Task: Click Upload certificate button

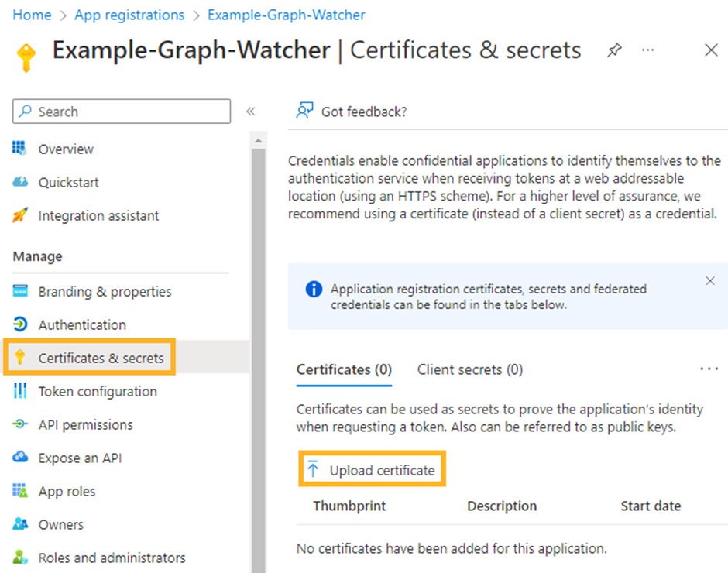Action: pos(373,470)
